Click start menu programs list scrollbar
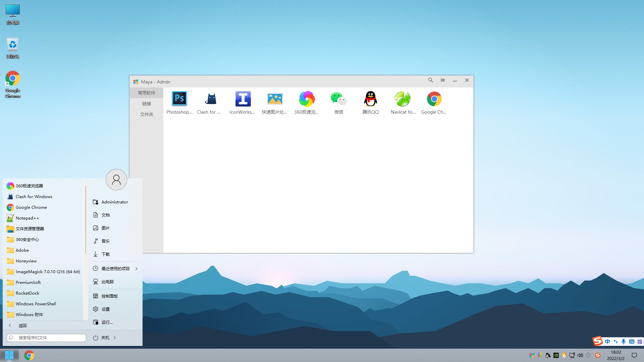This screenshot has height=362, width=644. click(86, 220)
